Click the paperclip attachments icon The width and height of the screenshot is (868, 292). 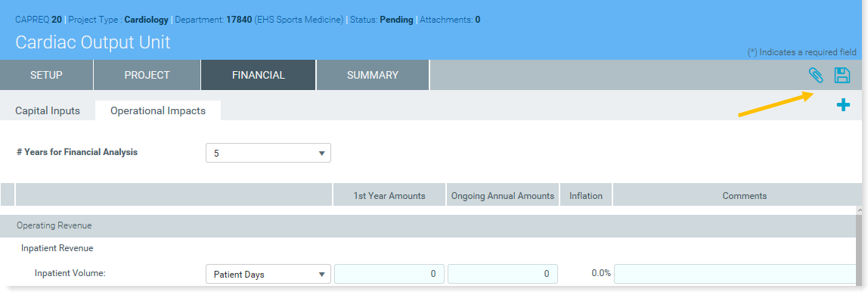816,76
